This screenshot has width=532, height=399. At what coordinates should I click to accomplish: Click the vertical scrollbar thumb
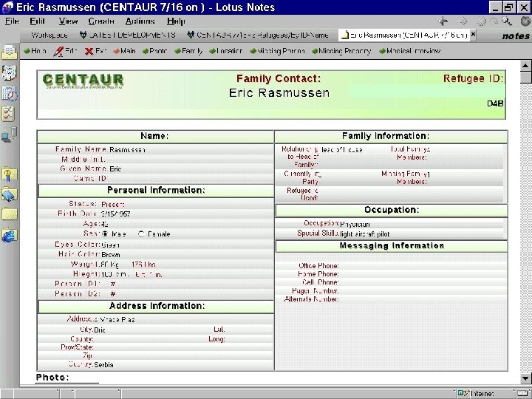pyautogui.click(x=525, y=78)
